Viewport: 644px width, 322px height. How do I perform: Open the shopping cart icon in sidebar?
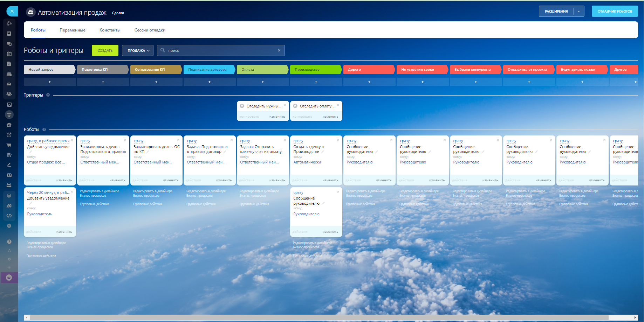click(9, 145)
